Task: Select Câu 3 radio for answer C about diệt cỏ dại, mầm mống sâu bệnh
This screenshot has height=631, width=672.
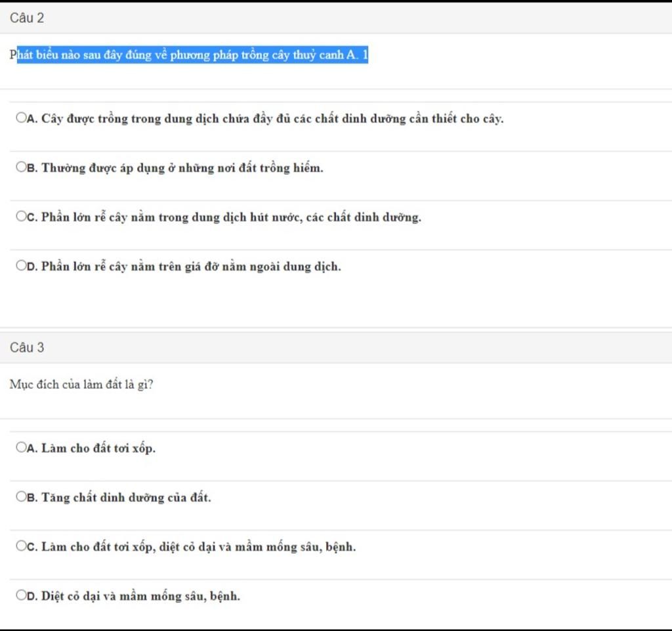Action: click(x=21, y=546)
